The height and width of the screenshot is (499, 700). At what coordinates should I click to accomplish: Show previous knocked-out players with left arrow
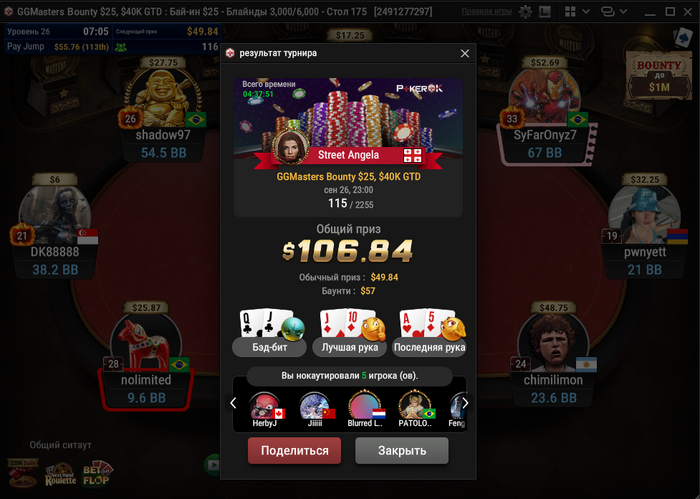tap(233, 403)
